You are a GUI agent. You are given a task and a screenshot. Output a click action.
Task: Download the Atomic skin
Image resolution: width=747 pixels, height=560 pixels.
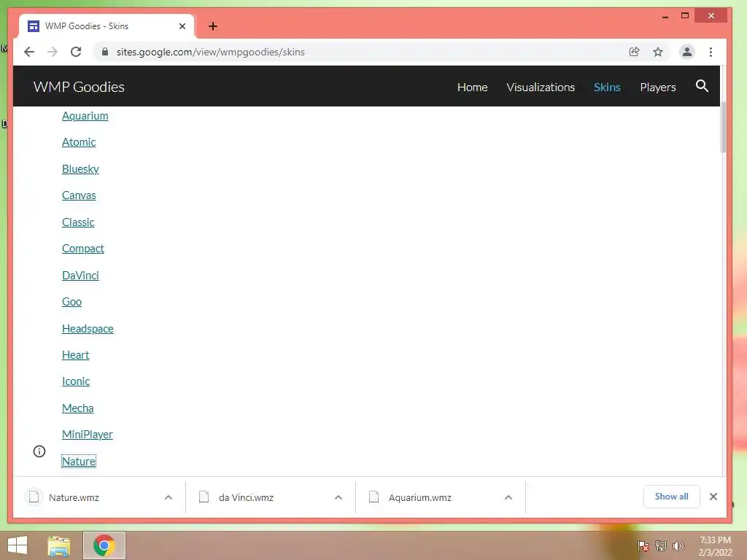79,142
